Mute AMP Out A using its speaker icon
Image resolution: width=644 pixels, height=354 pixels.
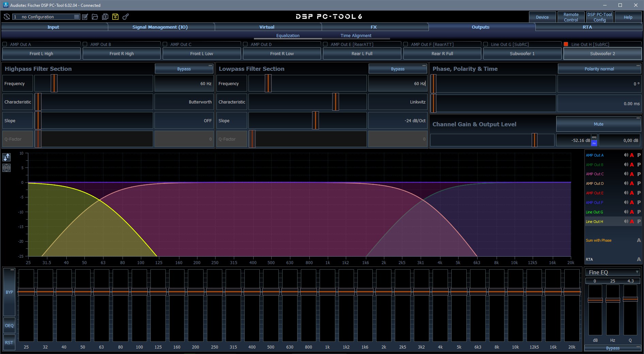[x=626, y=155]
